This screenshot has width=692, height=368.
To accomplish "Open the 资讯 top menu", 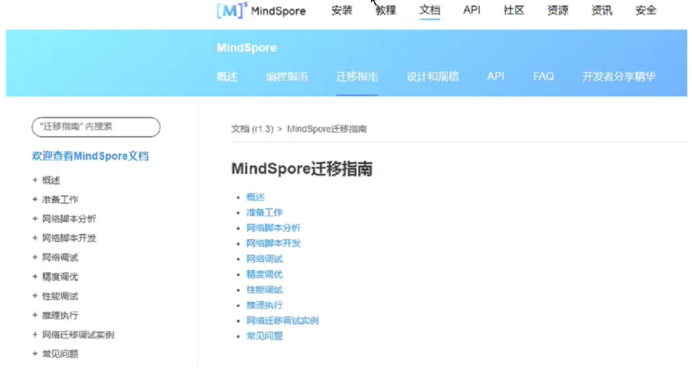I will pyautogui.click(x=602, y=10).
